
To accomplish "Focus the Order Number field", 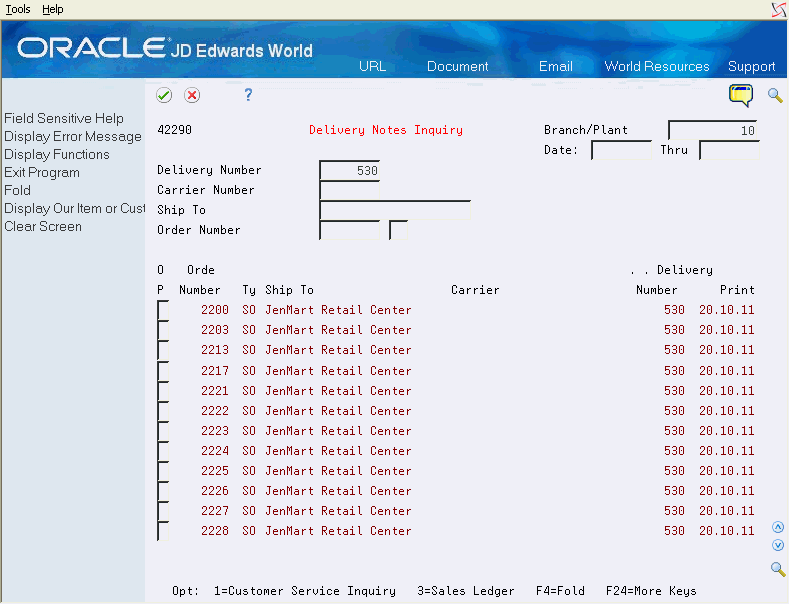I will [350, 230].
